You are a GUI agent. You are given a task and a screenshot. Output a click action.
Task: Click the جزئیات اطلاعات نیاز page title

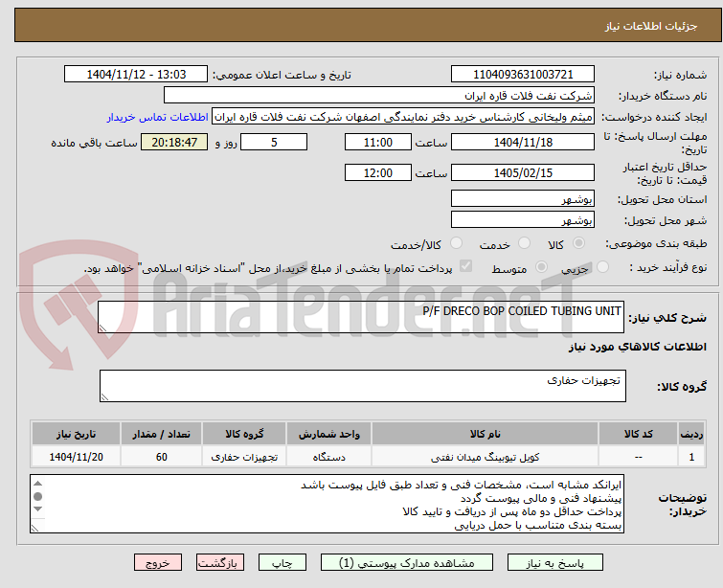[x=651, y=26]
